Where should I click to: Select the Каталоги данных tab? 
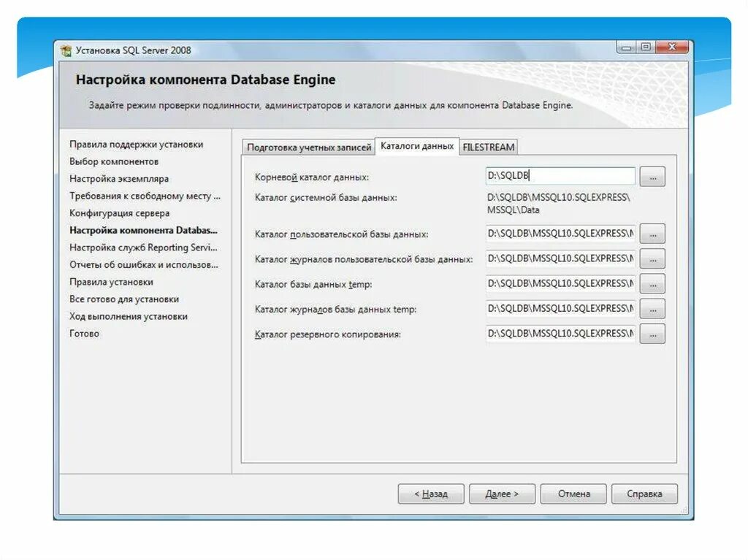pyautogui.click(x=417, y=146)
